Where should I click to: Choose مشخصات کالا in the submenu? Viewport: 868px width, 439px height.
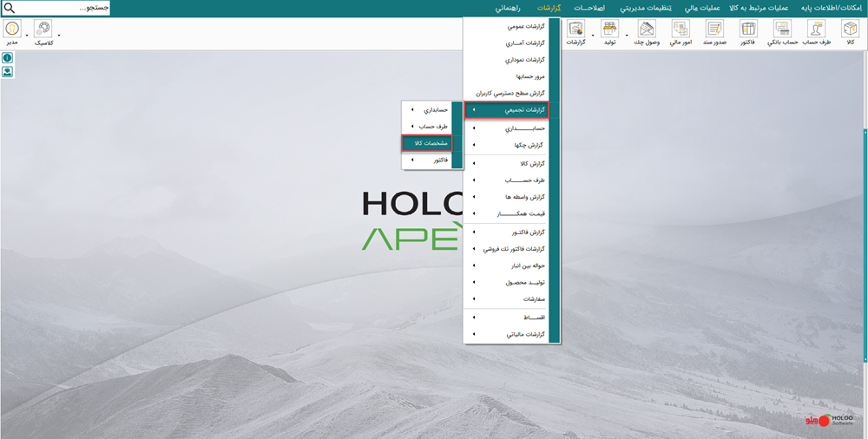427,143
